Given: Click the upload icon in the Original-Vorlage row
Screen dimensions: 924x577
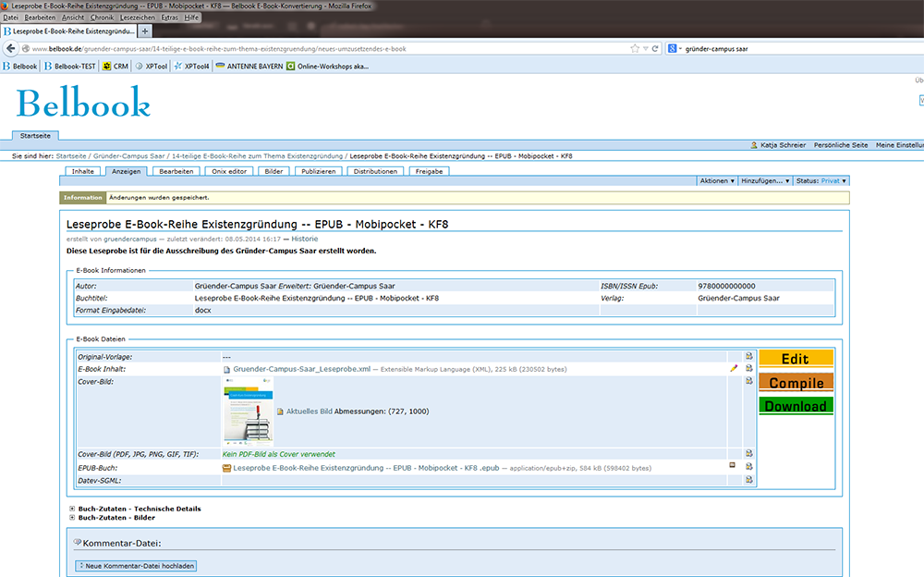Looking at the screenshot, I should [x=749, y=356].
